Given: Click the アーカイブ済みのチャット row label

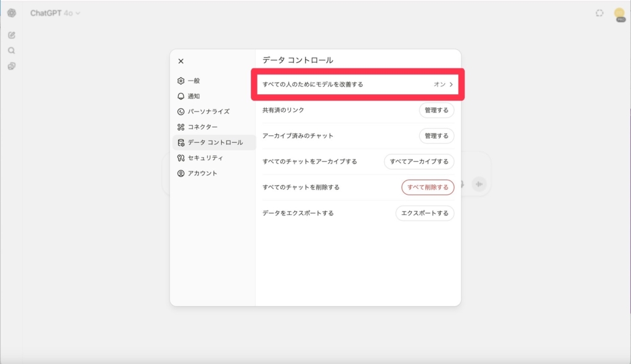Looking at the screenshot, I should coord(298,136).
